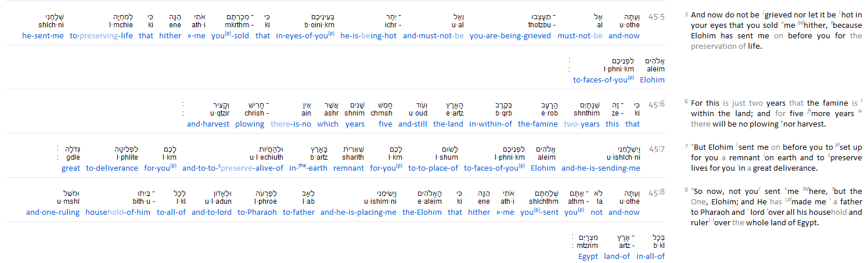Click the gloss "to-Pharaoh"
This screenshot has height=263, width=868.
[256, 212]
